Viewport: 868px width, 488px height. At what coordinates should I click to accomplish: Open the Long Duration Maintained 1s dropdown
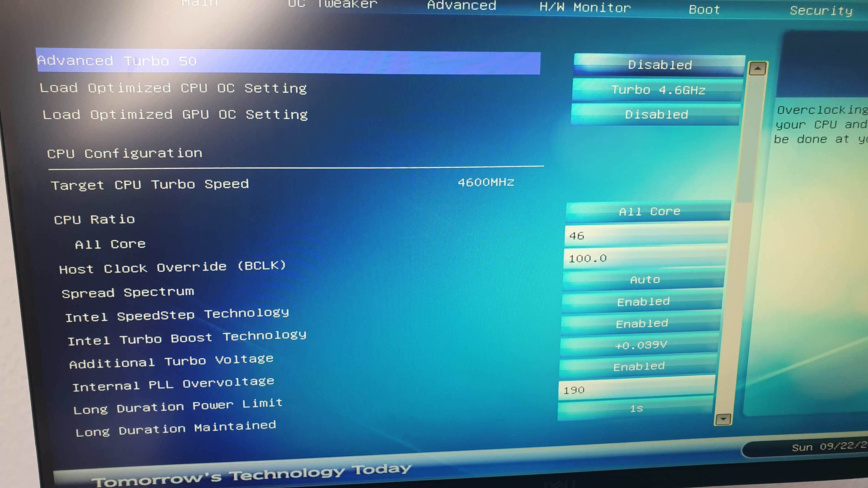(635, 409)
